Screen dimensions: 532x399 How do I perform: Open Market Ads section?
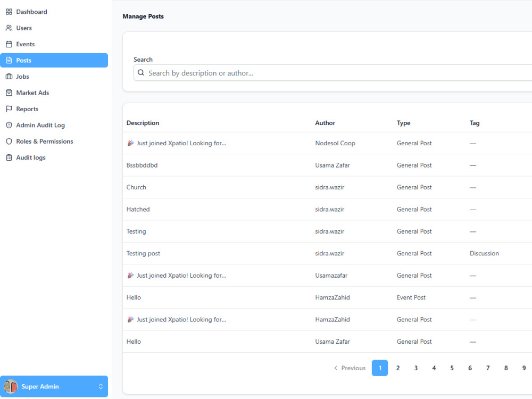(54, 93)
